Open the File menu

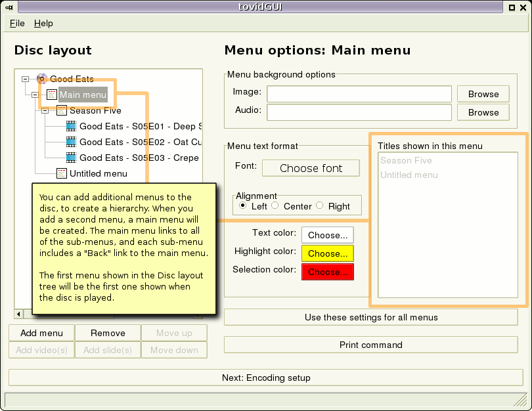point(16,23)
